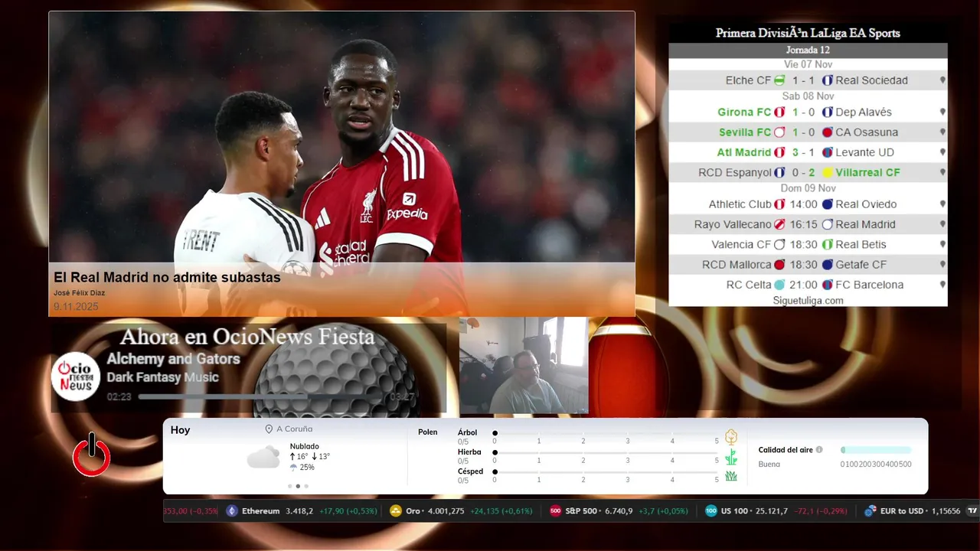Click the article date 9.11.2025

[76, 307]
